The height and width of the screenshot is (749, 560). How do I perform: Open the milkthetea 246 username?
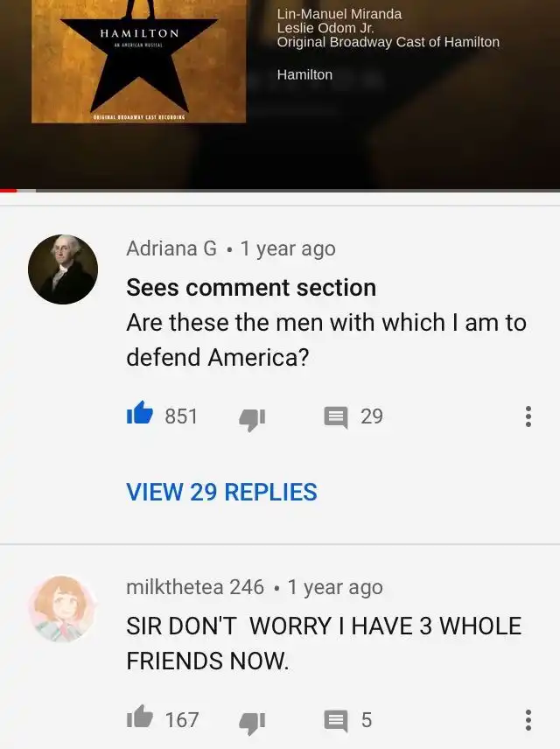195,587
